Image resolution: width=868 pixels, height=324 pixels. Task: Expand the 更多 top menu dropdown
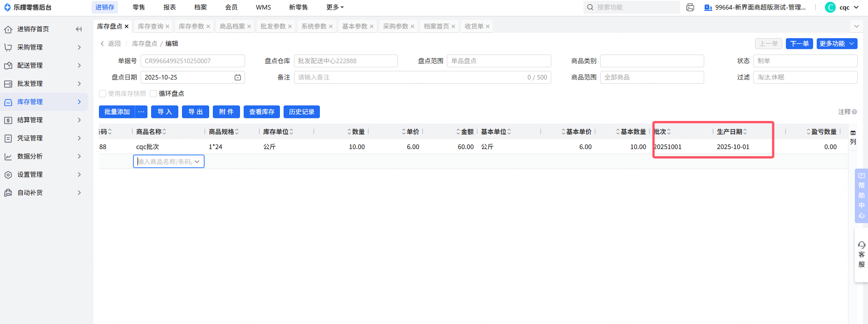(335, 7)
